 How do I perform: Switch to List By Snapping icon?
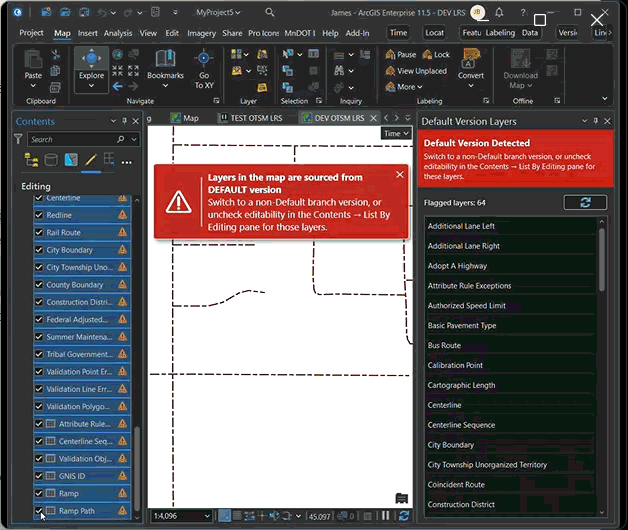coord(109,159)
